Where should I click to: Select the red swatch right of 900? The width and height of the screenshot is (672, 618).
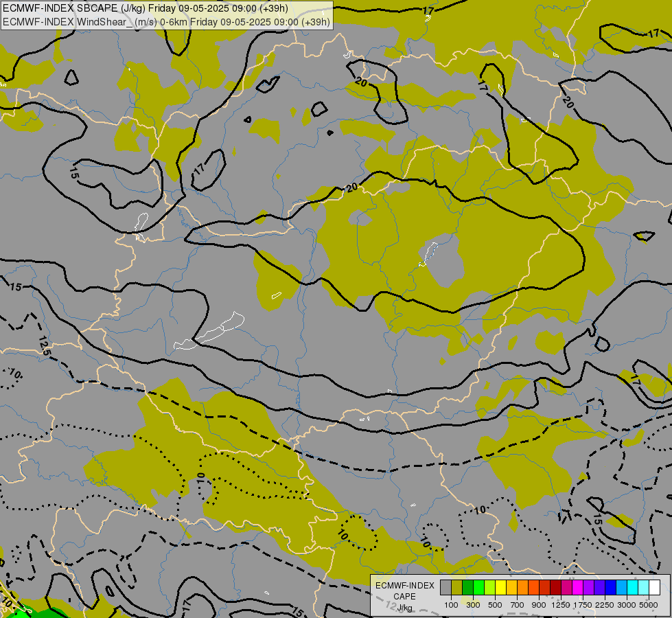545,587
